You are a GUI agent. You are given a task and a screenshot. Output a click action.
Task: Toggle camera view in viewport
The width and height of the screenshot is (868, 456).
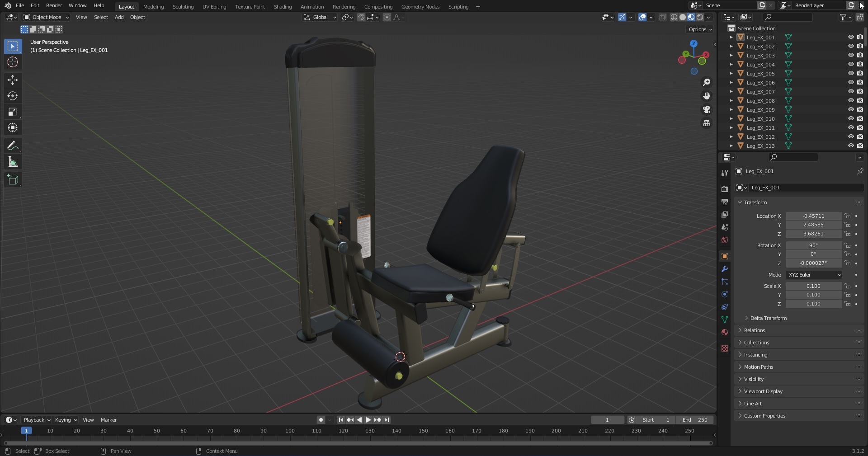(707, 109)
